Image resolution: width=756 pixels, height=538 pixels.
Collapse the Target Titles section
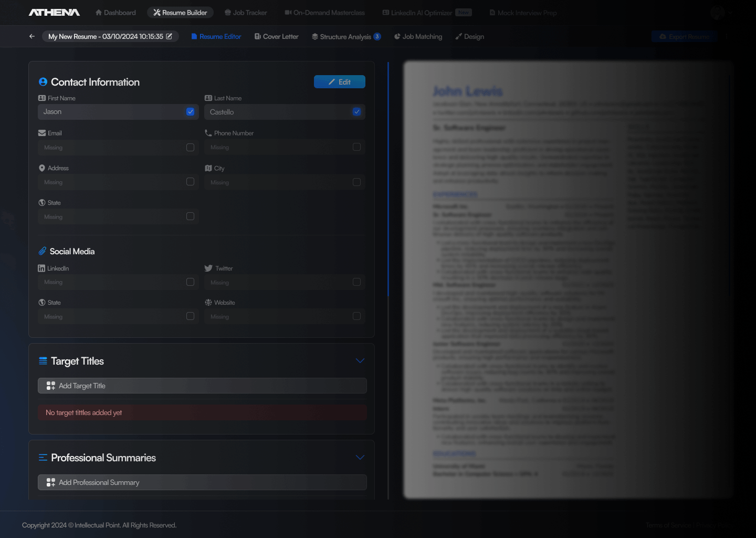point(360,361)
